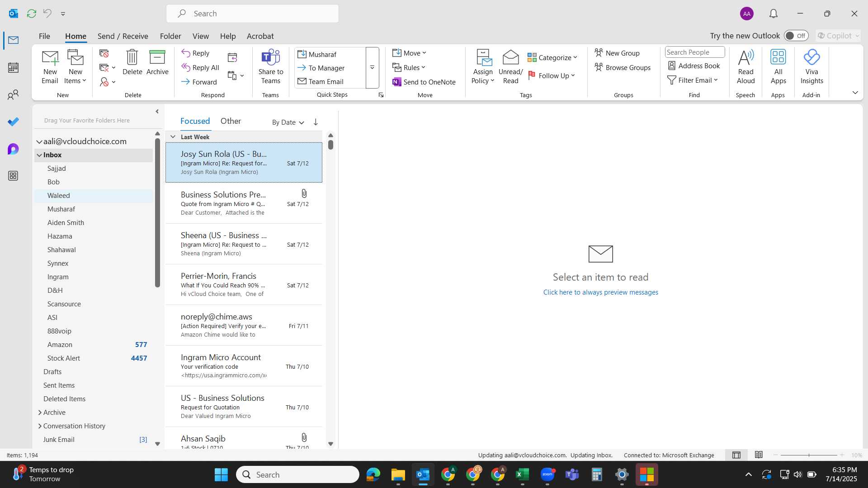This screenshot has height=488, width=868.
Task: Open the File menu
Action: click(x=44, y=36)
